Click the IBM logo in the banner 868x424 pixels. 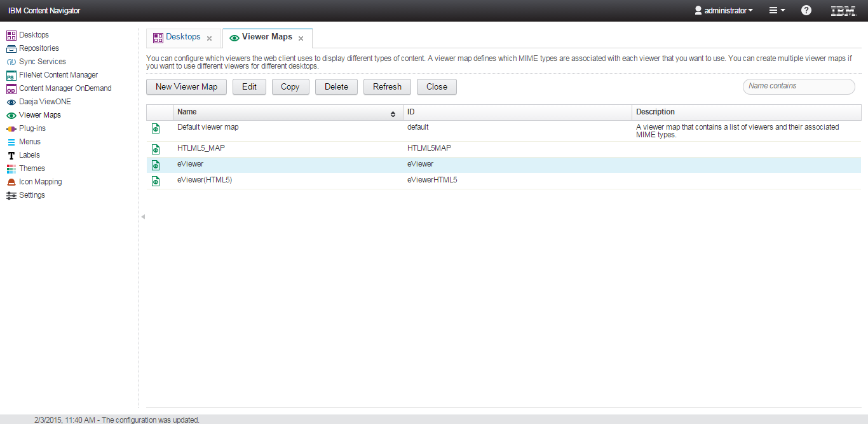pyautogui.click(x=843, y=10)
